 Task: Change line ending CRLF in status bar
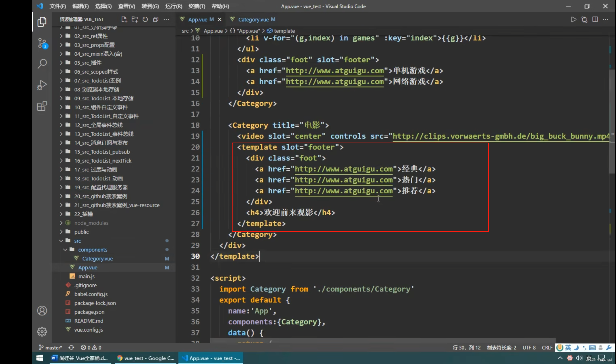pos(547,348)
